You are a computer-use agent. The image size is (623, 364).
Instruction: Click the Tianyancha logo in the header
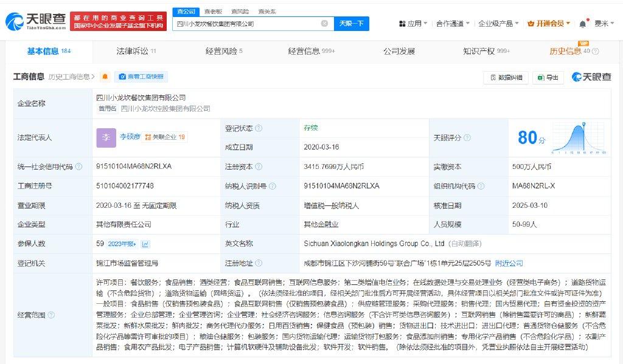(36, 21)
